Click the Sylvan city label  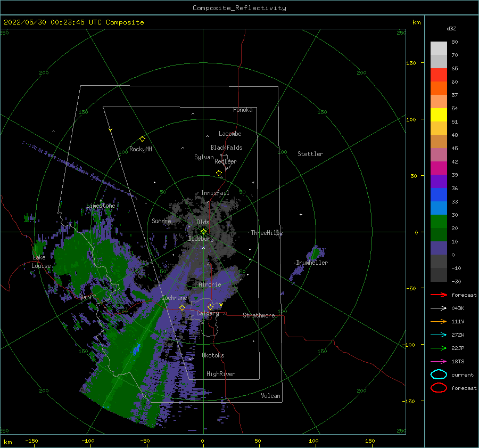204,157
